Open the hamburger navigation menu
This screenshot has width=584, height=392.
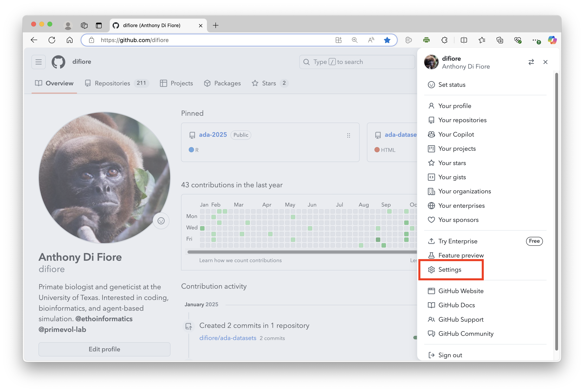38,62
